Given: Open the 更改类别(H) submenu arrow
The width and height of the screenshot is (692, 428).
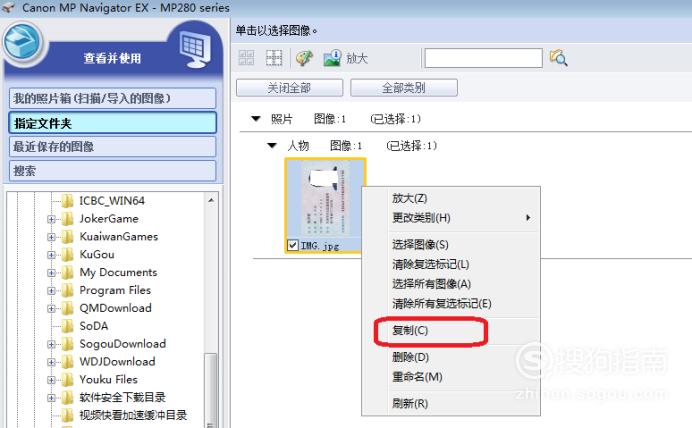Looking at the screenshot, I should (528, 218).
